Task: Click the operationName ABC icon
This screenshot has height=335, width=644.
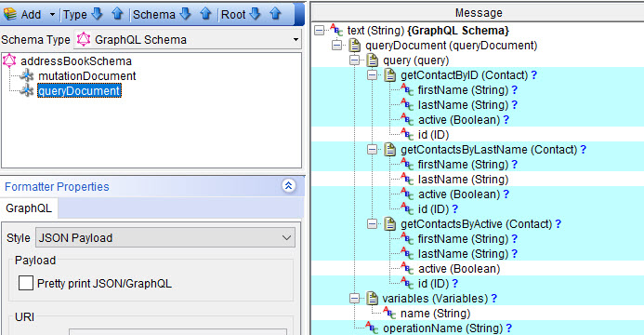Action: [x=372, y=328]
